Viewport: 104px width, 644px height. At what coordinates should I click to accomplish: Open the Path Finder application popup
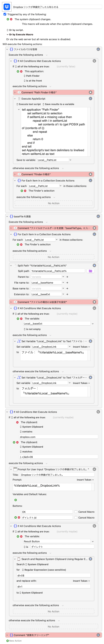click(x=32, y=76)
